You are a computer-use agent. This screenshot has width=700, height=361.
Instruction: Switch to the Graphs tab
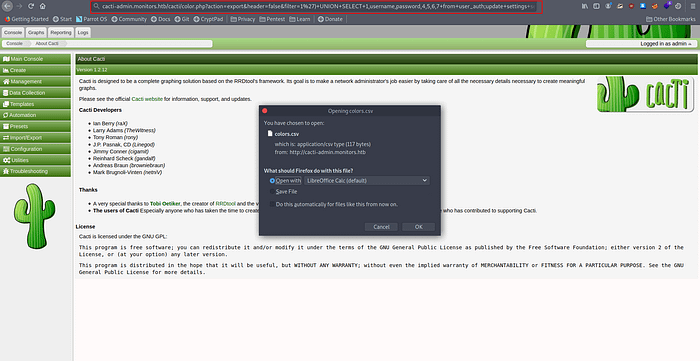point(36,33)
